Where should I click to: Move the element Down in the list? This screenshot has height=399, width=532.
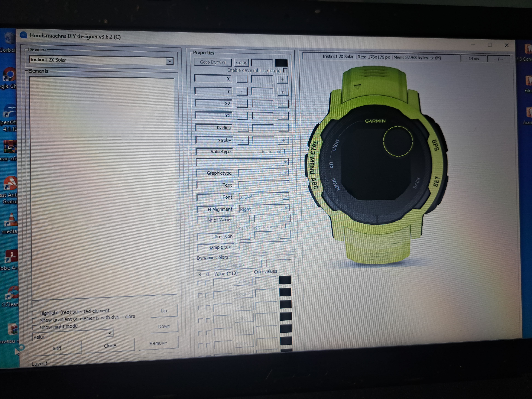[165, 326]
